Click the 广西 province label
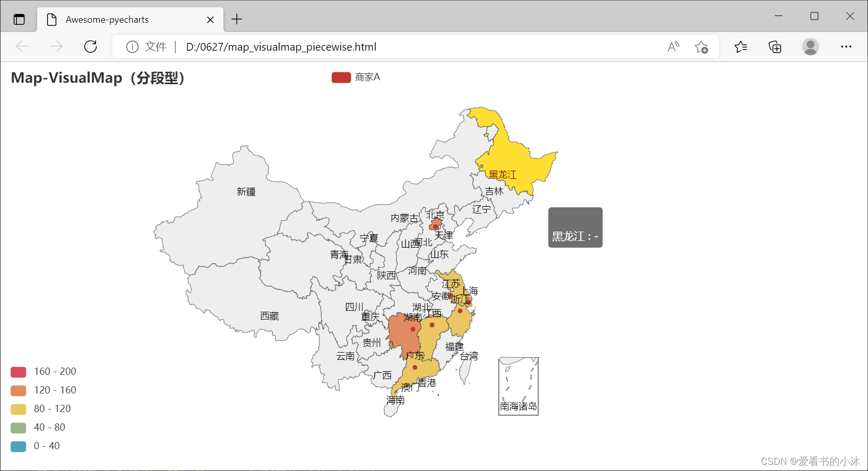Image resolution: width=868 pixels, height=471 pixels. click(x=382, y=375)
